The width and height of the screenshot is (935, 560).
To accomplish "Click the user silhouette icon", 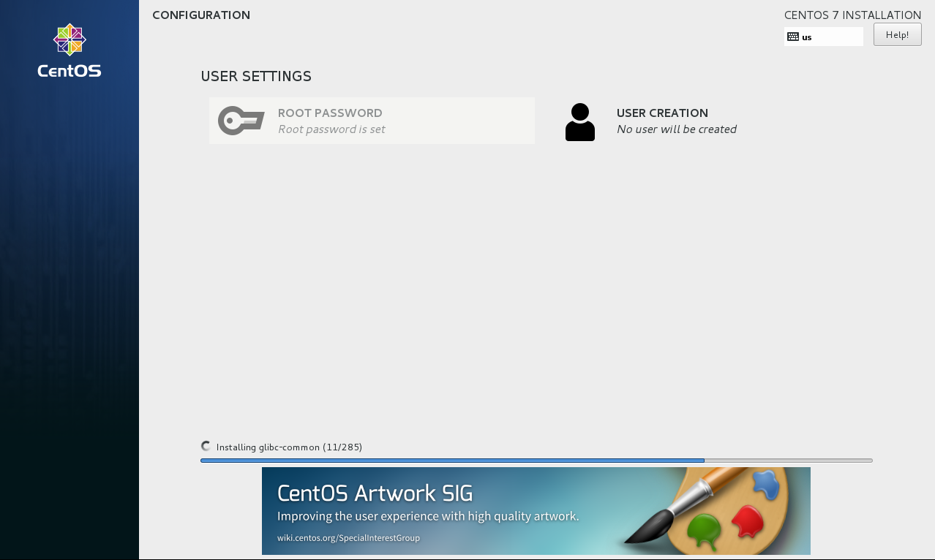I will 580,122.
